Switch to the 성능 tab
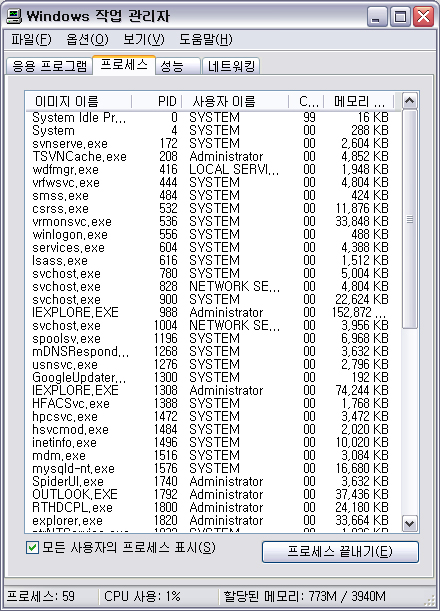The height and width of the screenshot is (611, 440). [178, 66]
